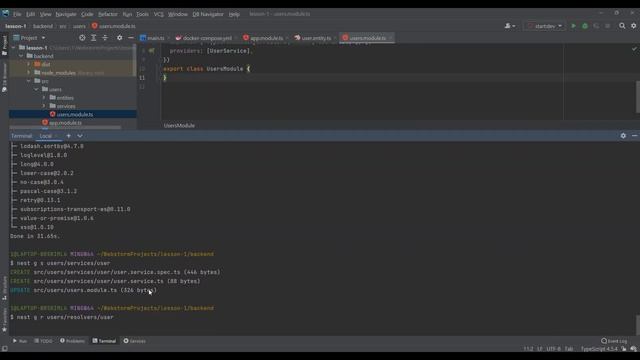Expand the dist folder node

(x=29, y=64)
